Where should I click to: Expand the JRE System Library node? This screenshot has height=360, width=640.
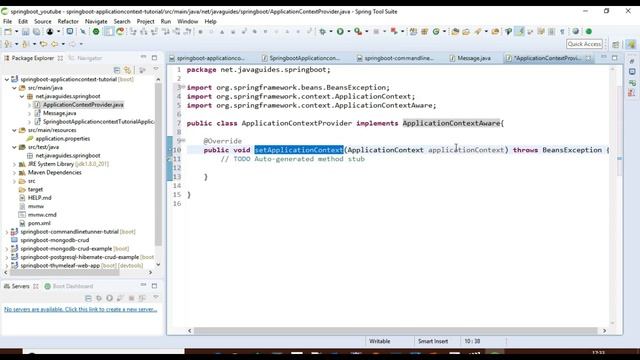(14, 164)
